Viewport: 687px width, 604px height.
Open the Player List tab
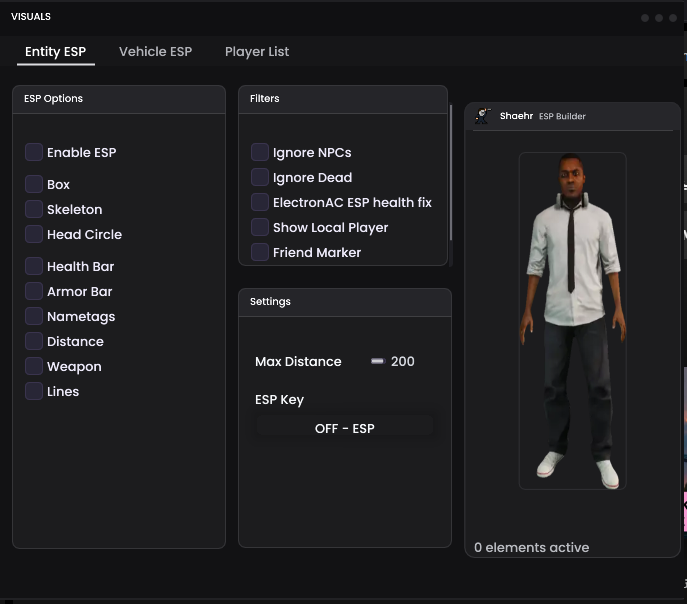[257, 52]
